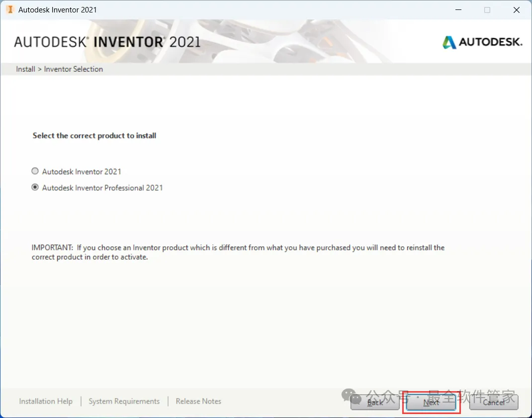Click the AUTODESK INVENTOR 2021 banner title
532x418 pixels.
107,42
